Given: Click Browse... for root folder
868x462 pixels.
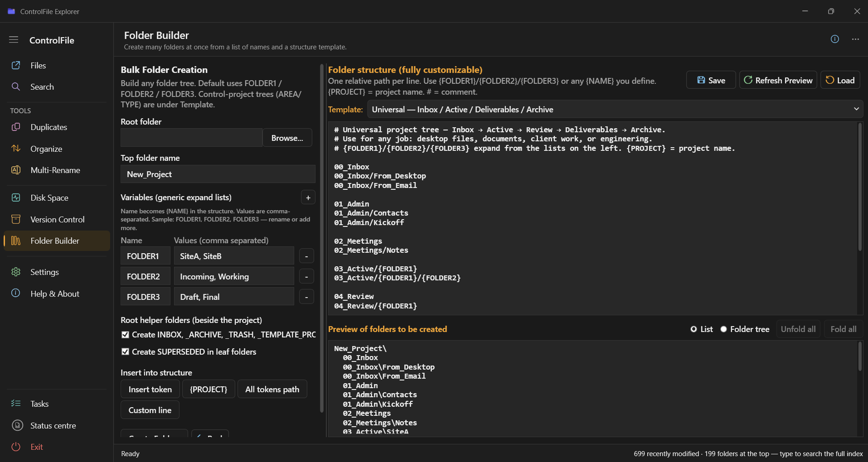Looking at the screenshot, I should pyautogui.click(x=287, y=138).
